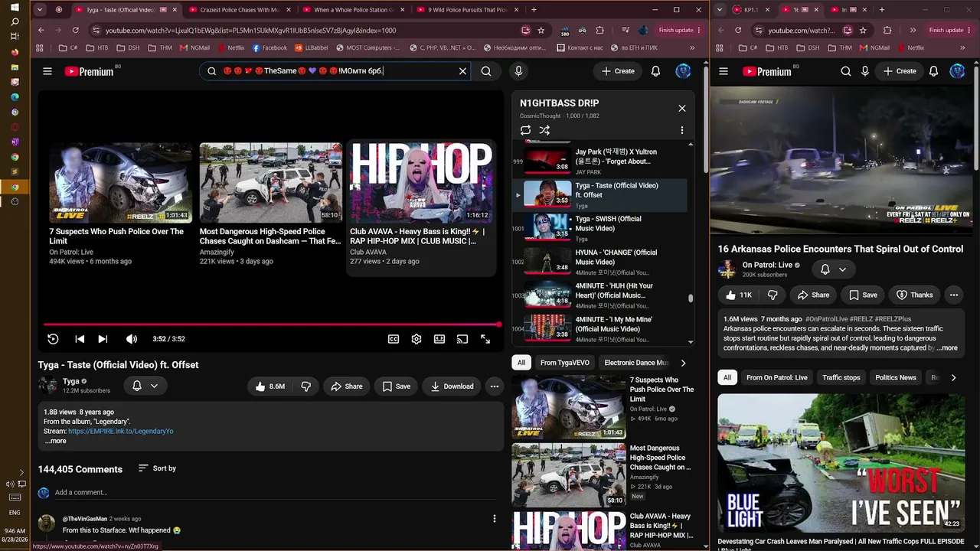Dislike the Tyga Taste video
The image size is (980, 551).
point(305,386)
